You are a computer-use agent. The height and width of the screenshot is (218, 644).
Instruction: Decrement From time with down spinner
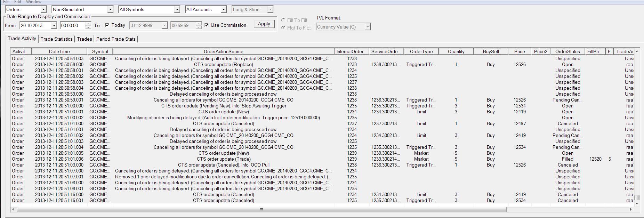coord(88,27)
